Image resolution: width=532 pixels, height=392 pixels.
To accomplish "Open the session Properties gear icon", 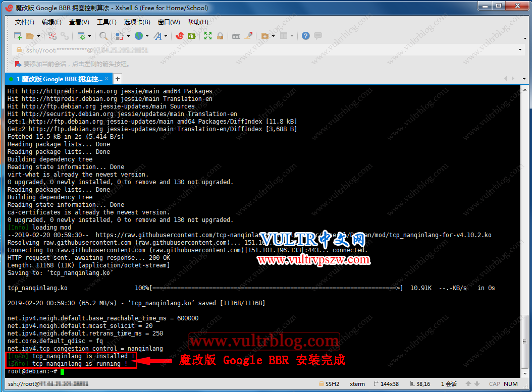I will pos(81,36).
